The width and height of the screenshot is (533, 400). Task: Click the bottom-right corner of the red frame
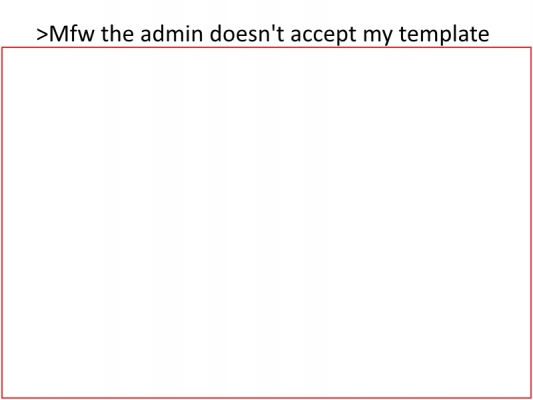[x=531, y=397]
